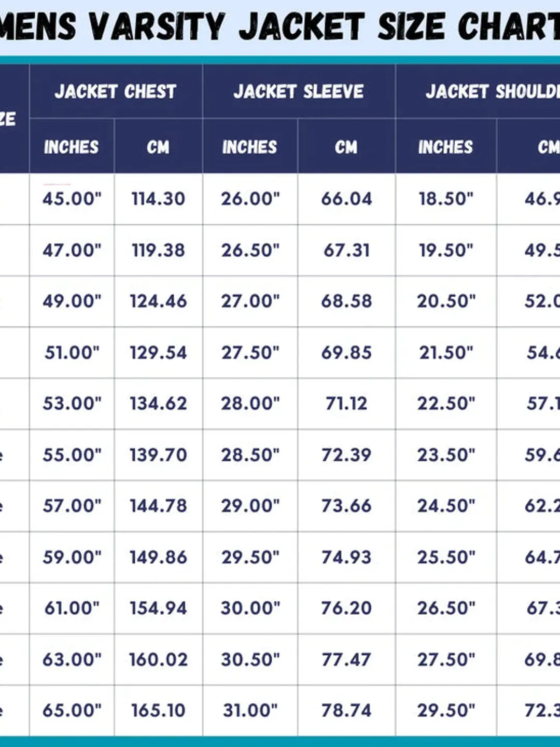Click the Mens Varsity Jacket Size Chart title

point(280,26)
